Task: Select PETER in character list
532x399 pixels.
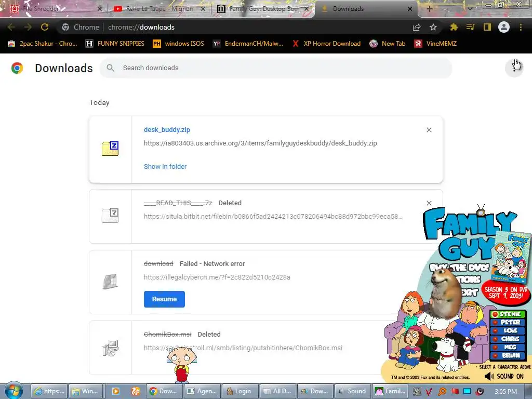Action: tap(508, 322)
